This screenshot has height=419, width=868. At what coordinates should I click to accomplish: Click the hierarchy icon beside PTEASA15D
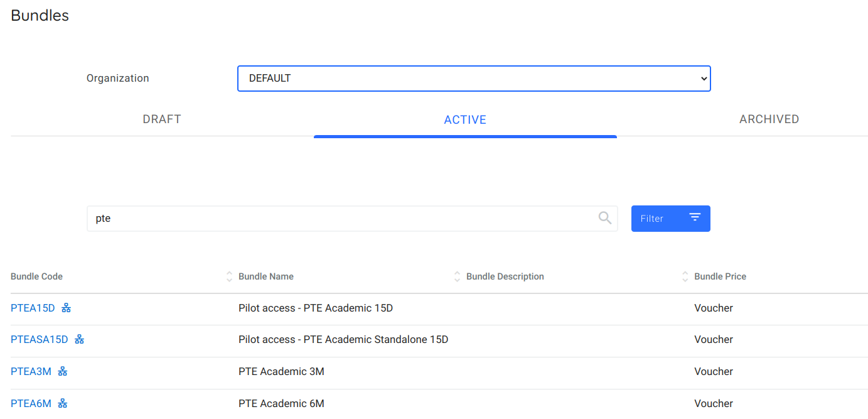coord(79,339)
